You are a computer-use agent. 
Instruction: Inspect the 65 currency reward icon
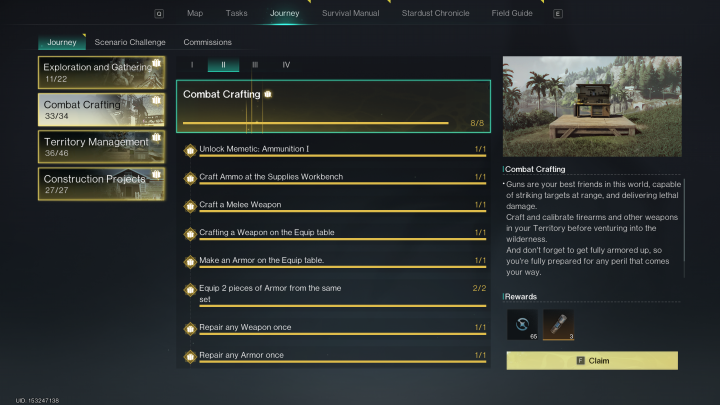[522, 325]
